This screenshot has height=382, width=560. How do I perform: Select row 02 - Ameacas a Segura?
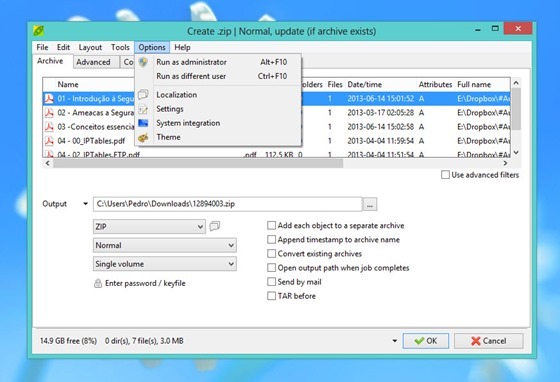tap(277, 113)
